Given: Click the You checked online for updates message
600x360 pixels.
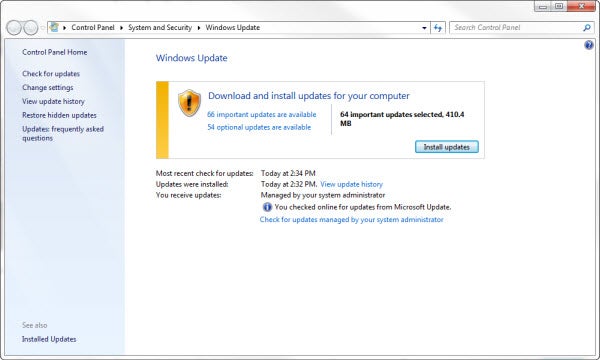Looking at the screenshot, I should click(x=363, y=207).
